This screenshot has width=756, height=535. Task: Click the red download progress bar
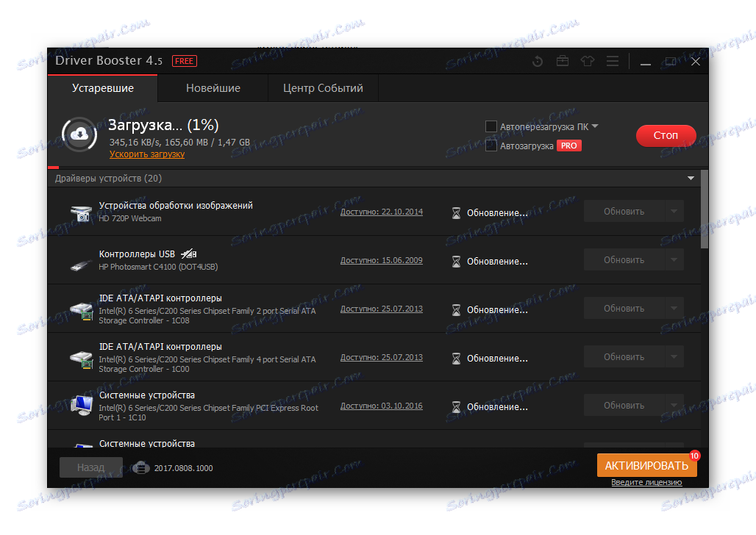click(x=54, y=168)
